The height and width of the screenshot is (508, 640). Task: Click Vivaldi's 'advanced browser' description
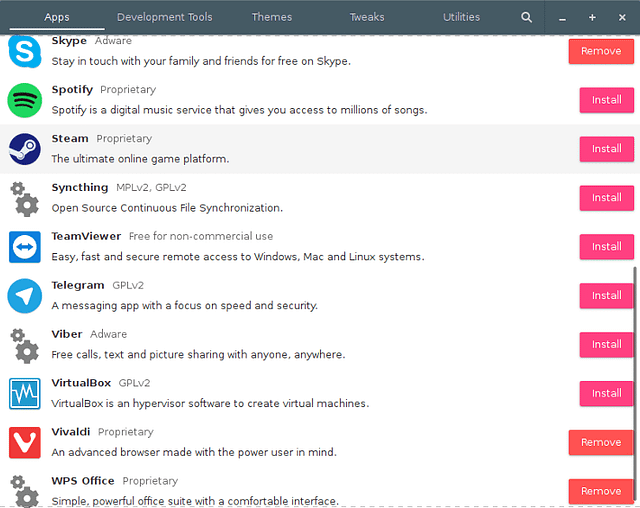[x=194, y=452]
